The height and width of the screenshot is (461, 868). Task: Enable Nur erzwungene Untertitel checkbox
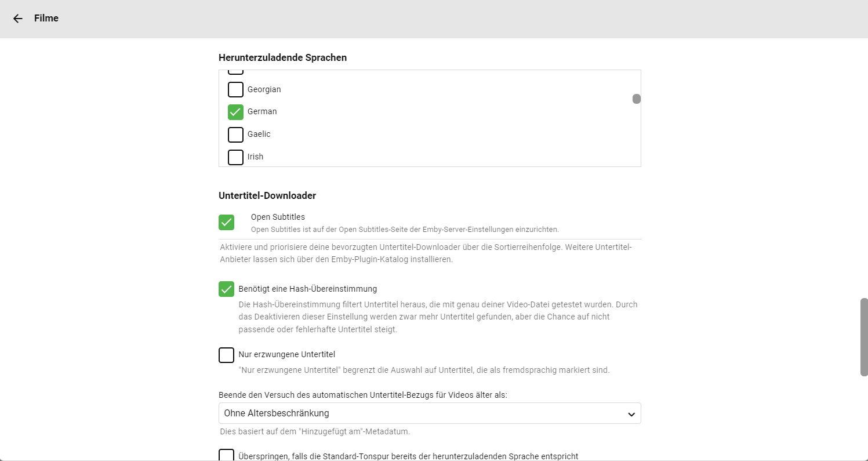pos(226,355)
